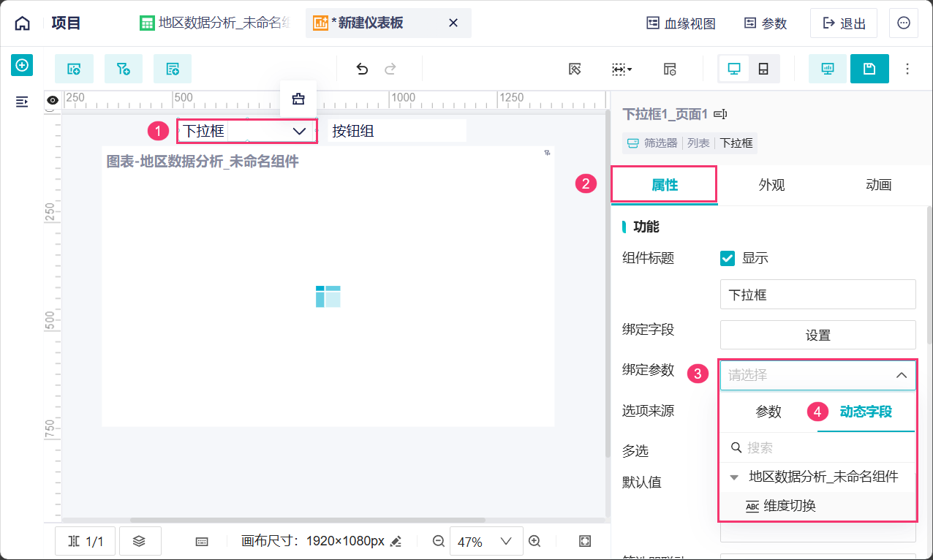Add a filter component from toolbar
The image size is (933, 560).
(124, 69)
